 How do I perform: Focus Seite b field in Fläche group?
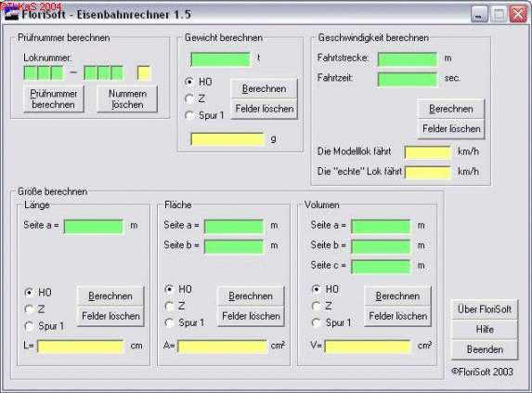coord(234,247)
